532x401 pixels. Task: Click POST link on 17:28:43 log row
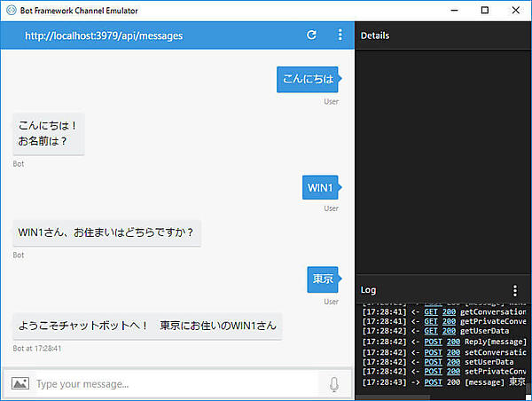(x=434, y=382)
